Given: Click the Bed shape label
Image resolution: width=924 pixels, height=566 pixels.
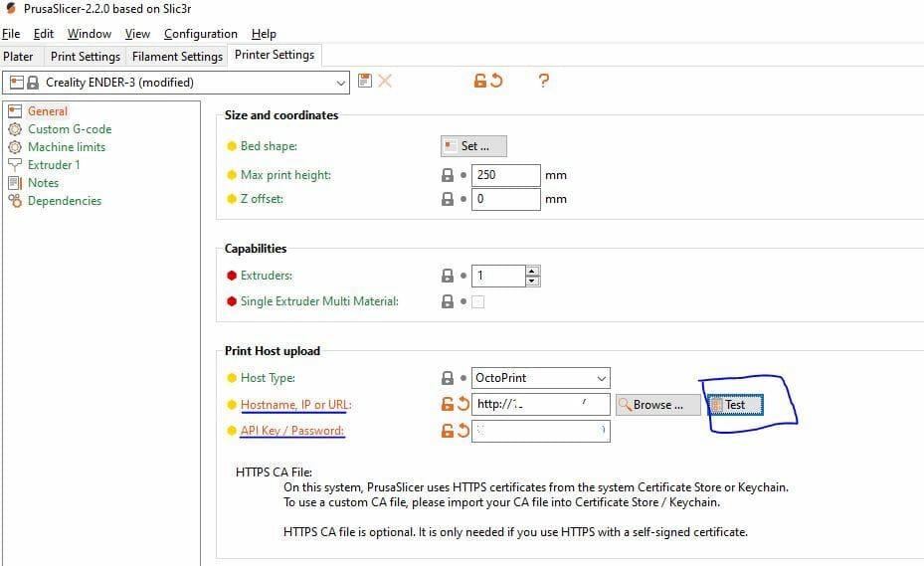Looking at the screenshot, I should tap(269, 146).
